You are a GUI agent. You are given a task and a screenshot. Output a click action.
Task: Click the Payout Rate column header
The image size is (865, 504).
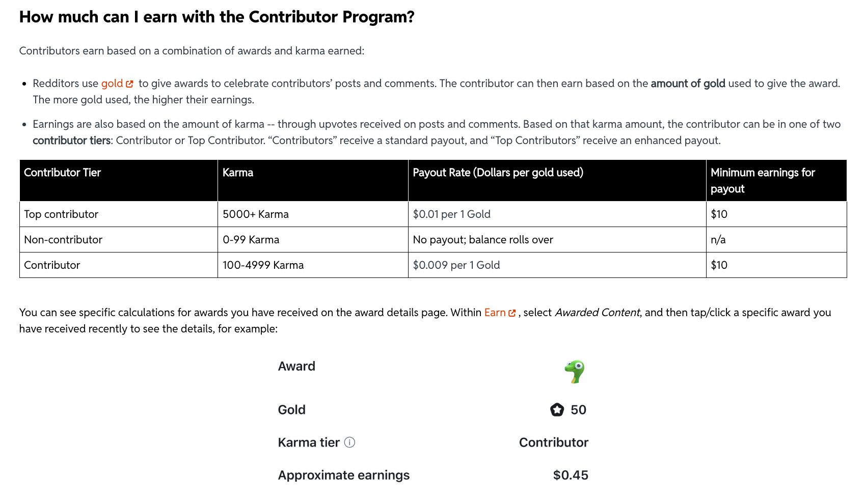pos(557,181)
